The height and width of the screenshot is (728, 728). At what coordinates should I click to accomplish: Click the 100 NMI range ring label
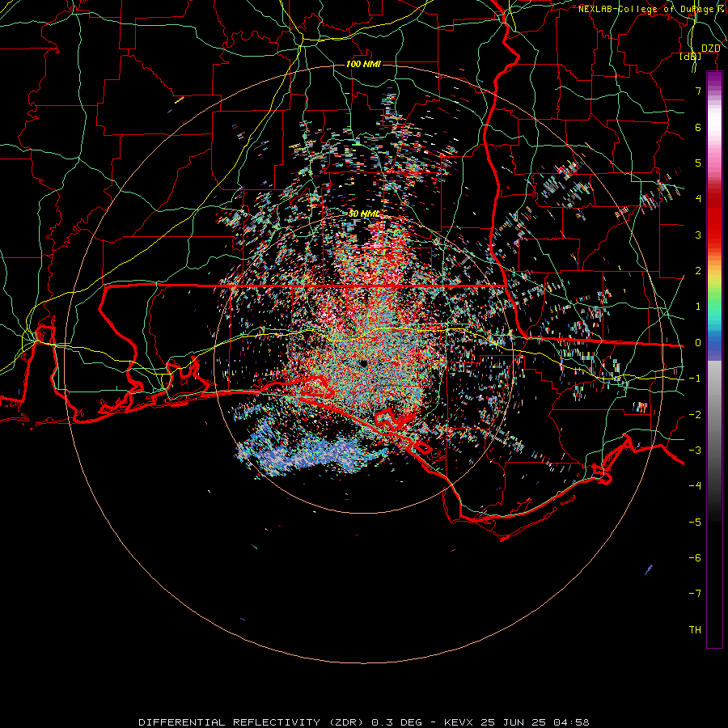tap(363, 64)
